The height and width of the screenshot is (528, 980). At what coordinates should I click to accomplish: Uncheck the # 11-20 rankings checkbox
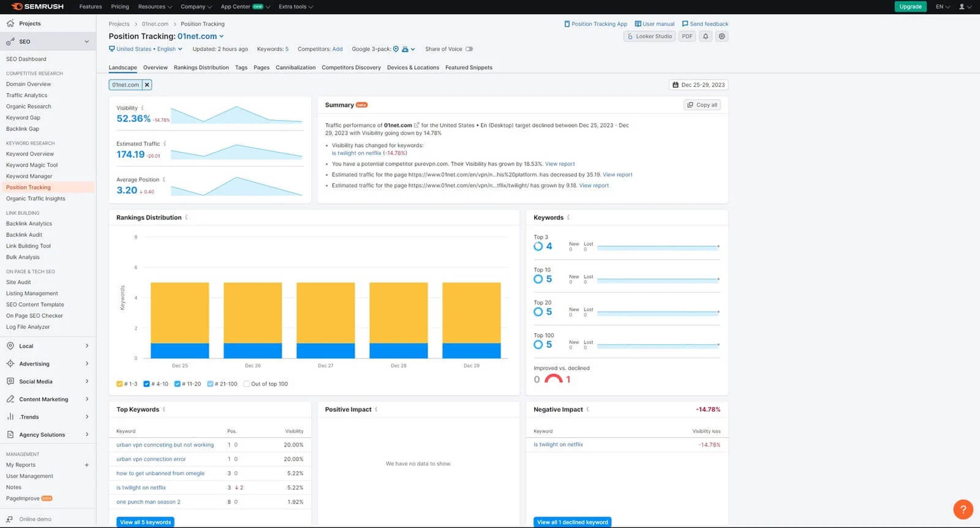click(177, 384)
